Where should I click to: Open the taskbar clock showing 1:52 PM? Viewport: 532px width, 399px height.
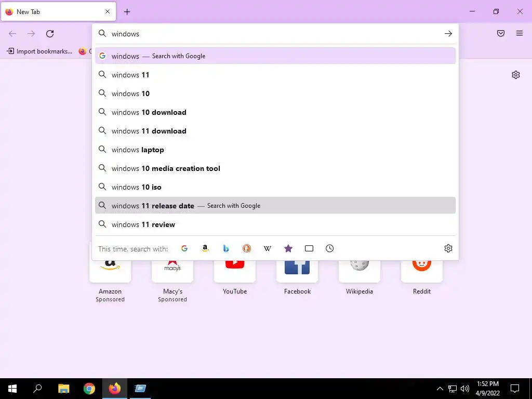[x=487, y=389]
